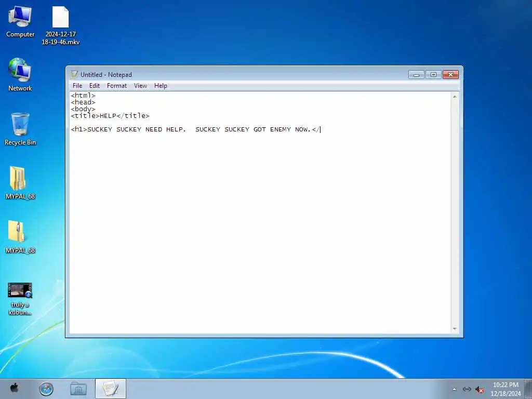Launch the compass browser from taskbar
532x399 pixels.
coord(46,389)
